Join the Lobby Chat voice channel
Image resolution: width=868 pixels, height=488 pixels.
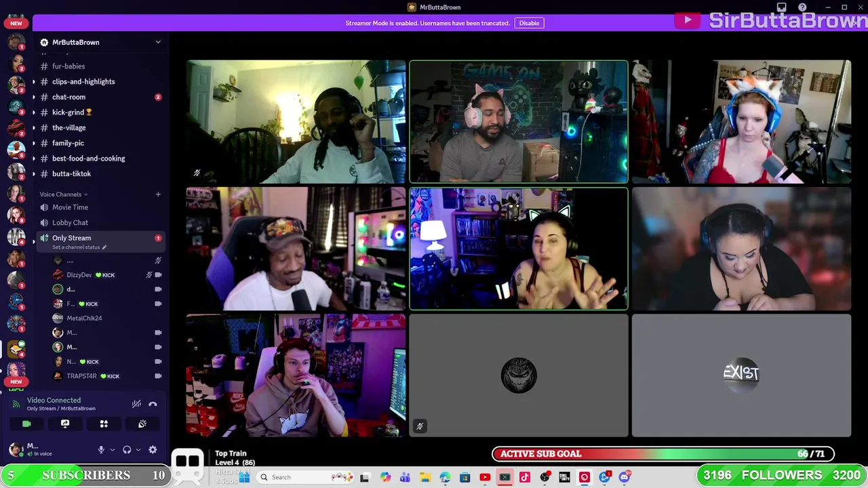70,222
